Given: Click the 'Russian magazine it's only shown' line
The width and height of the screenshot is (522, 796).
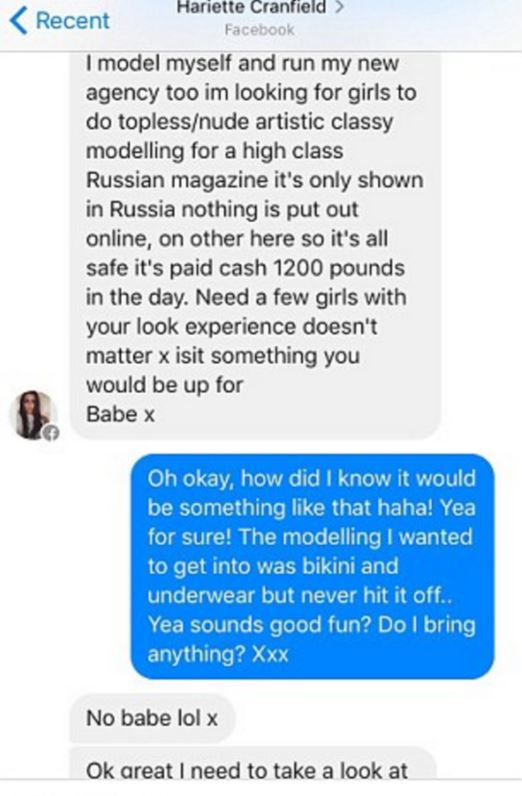Looking at the screenshot, I should [x=254, y=180].
